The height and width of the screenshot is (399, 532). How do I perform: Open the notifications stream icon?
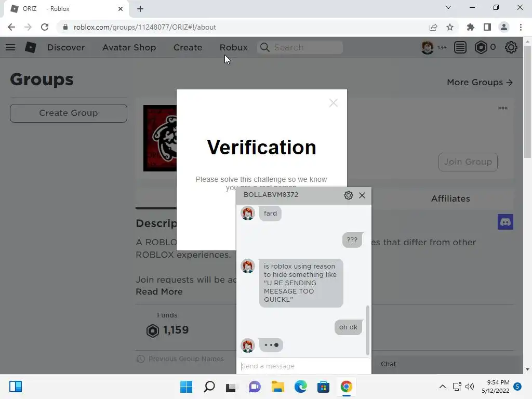pos(460,47)
